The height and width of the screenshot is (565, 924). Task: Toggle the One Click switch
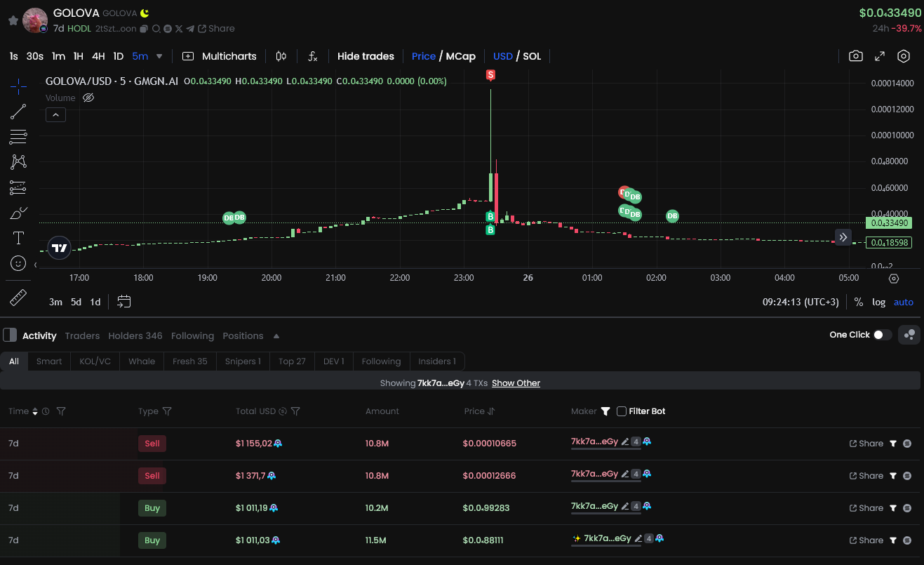point(882,335)
